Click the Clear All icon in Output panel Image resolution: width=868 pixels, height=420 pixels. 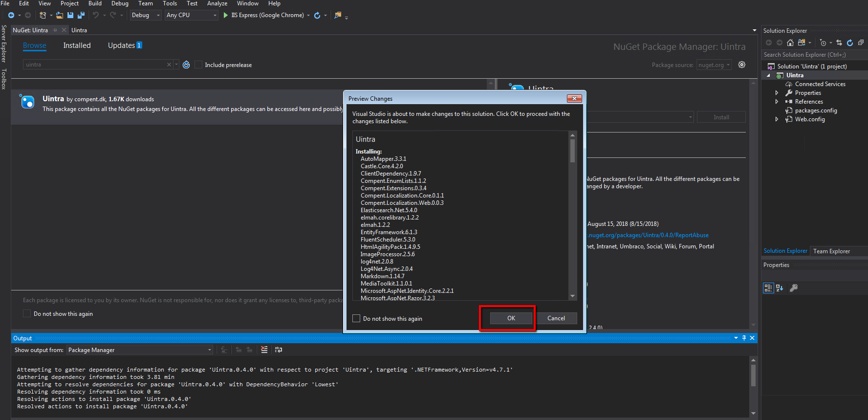coord(264,350)
